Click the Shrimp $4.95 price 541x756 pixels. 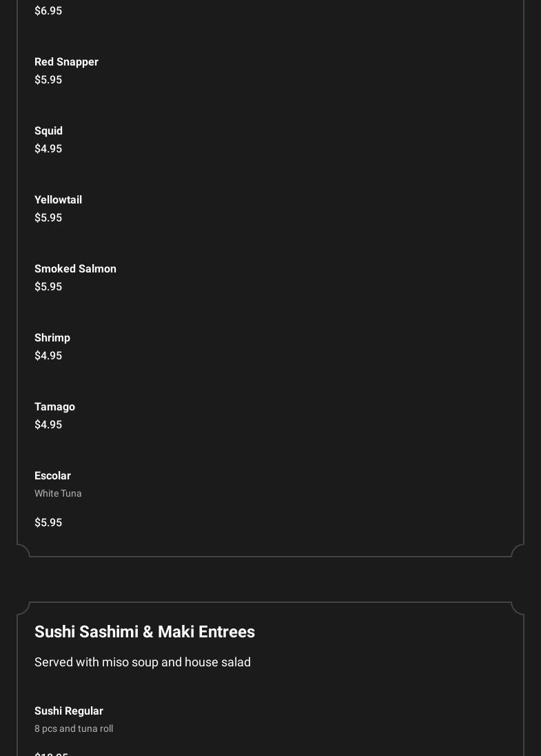(x=48, y=356)
